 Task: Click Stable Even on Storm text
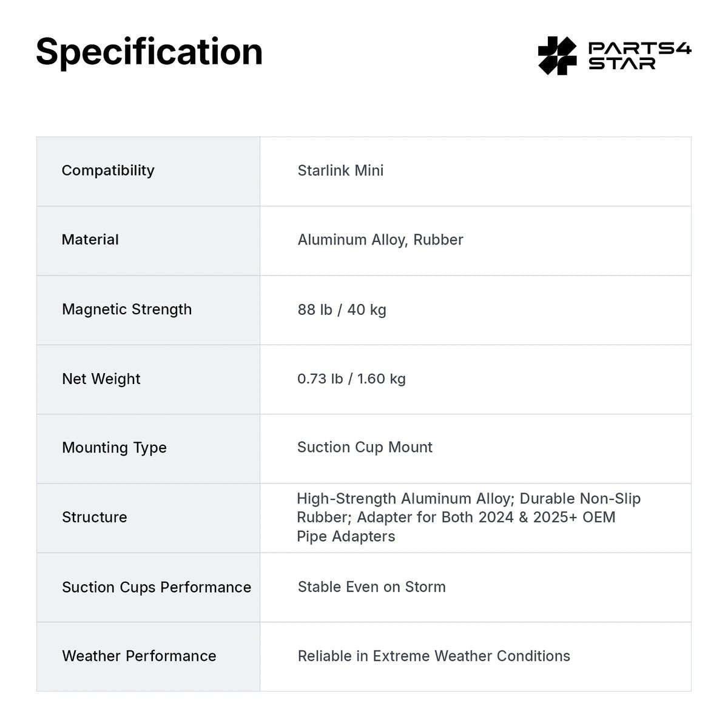click(x=371, y=587)
